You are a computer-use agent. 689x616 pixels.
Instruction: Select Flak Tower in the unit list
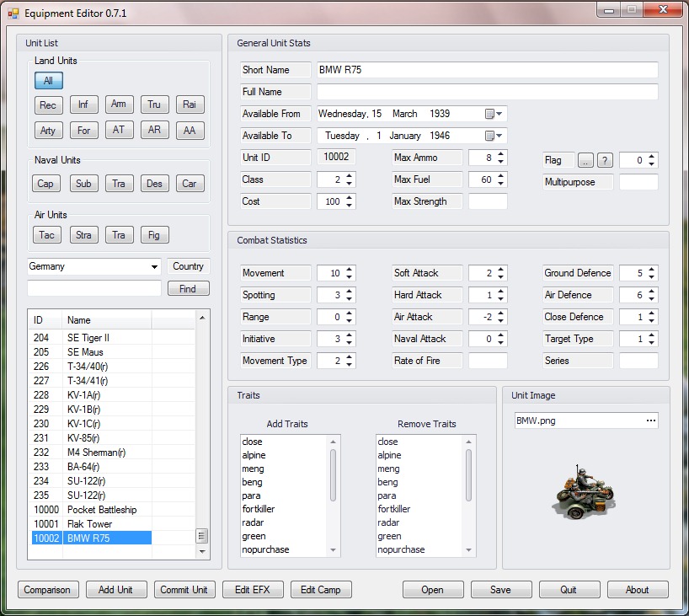point(91,523)
